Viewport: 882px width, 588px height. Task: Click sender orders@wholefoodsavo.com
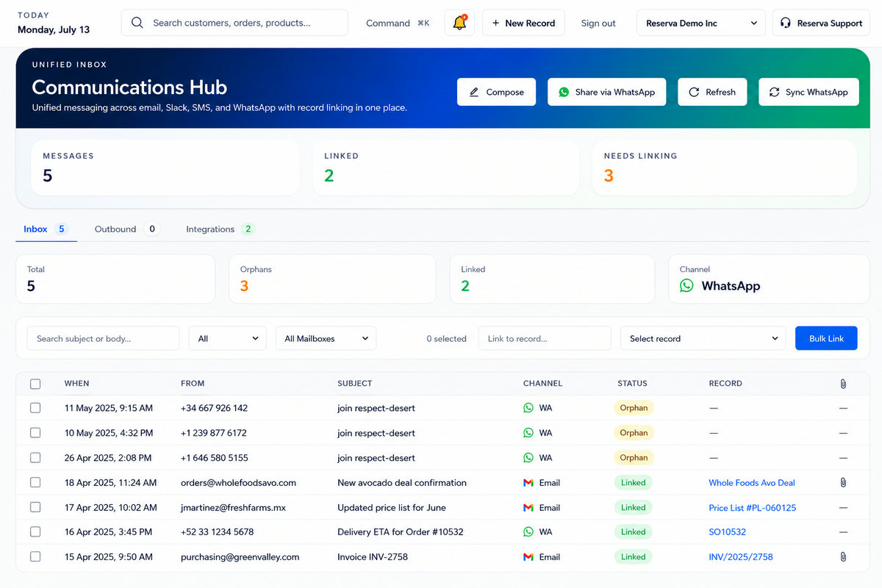[238, 483]
